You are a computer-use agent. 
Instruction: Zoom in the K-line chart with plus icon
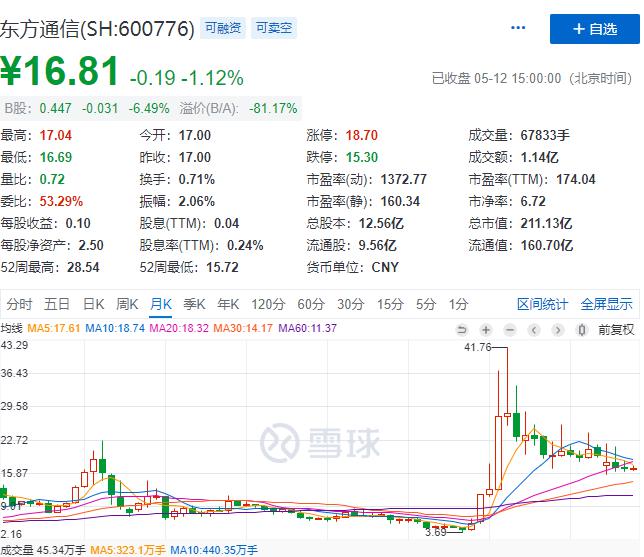pyautogui.click(x=485, y=328)
